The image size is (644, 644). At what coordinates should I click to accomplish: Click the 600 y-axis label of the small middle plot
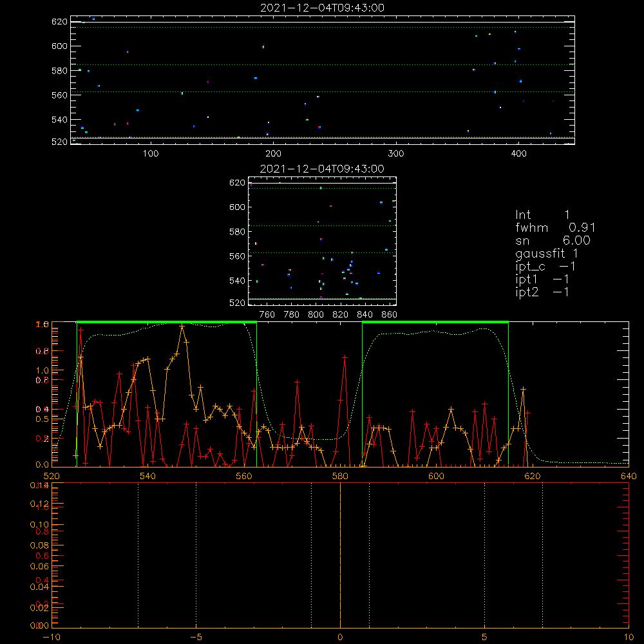(x=237, y=207)
